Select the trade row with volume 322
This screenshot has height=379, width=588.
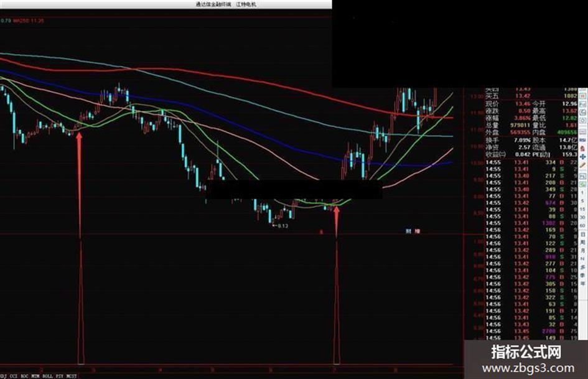click(531, 297)
